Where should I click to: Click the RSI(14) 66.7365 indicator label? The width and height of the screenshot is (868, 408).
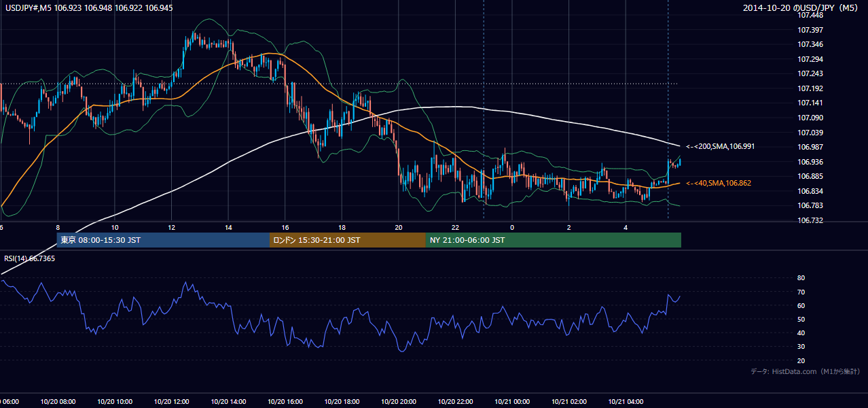[x=30, y=258]
